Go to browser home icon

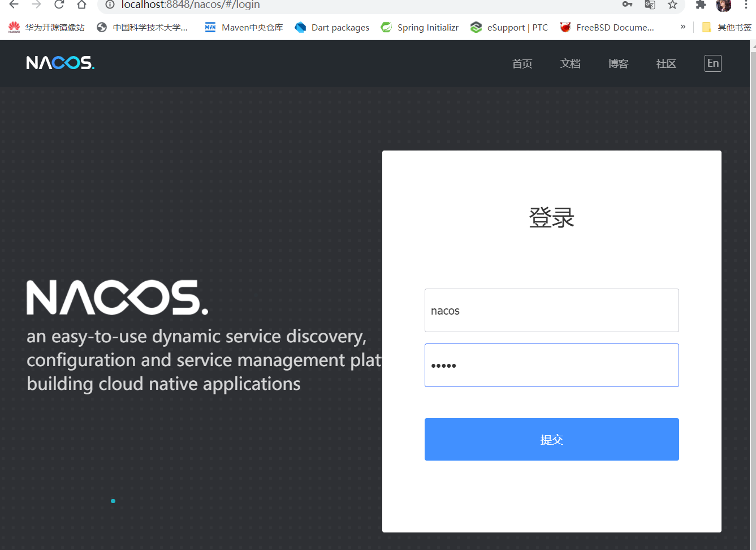point(82,5)
